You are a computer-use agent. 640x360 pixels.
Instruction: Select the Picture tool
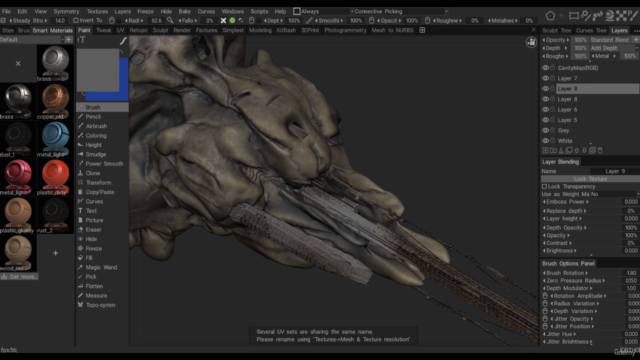(102, 220)
